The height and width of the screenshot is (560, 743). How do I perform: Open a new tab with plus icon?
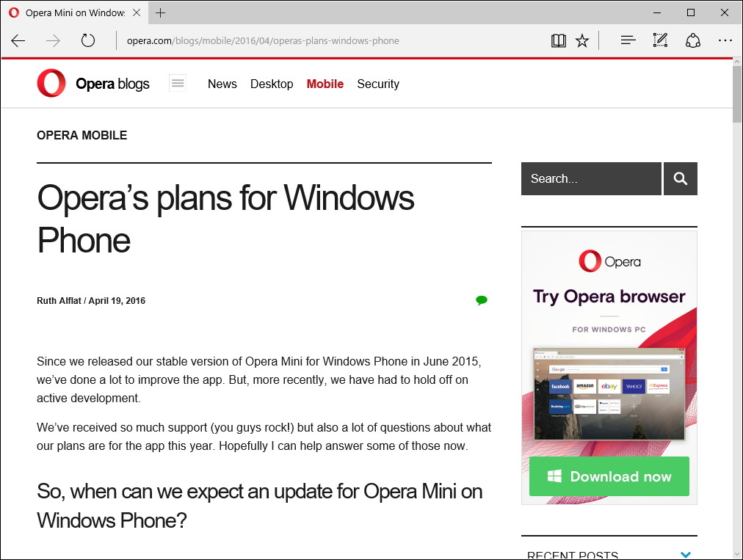161,12
